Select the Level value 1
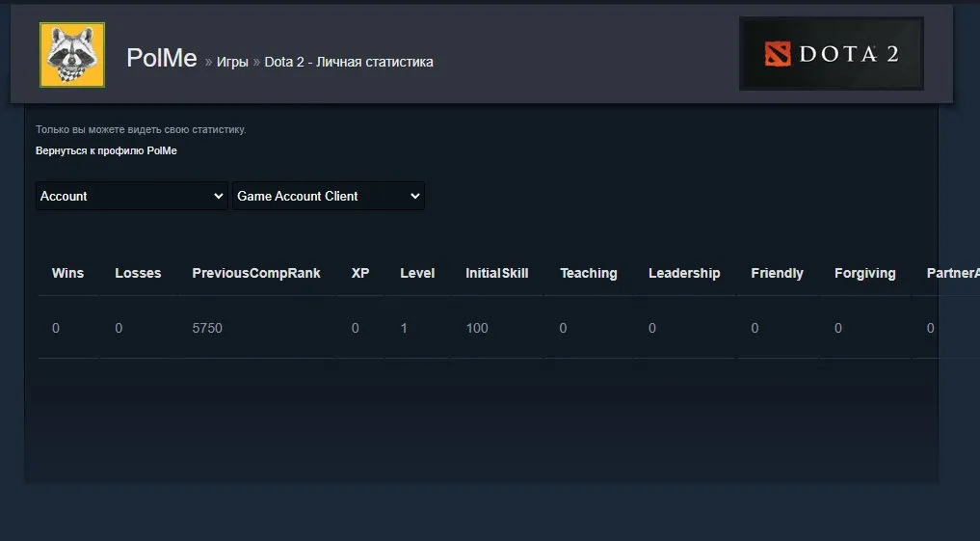This screenshot has height=541, width=980. (404, 328)
